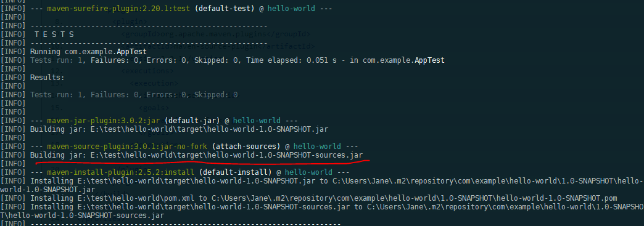644x226 pixels.
Task: Click the maven-surefire-plugin:2.20.1:test text
Action: (118, 8)
